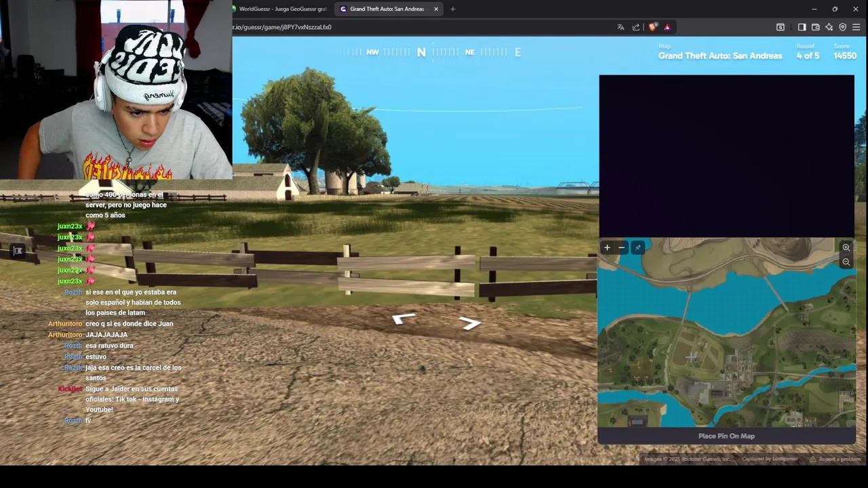Image resolution: width=868 pixels, height=488 pixels.
Task: Open the Brave VPN shield icon
Action: tap(843, 27)
